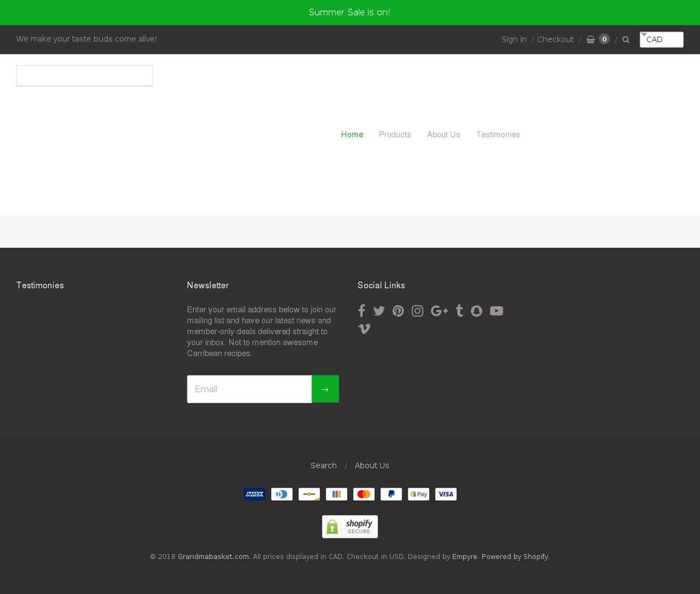Open the Testimonies navigation item

point(498,134)
